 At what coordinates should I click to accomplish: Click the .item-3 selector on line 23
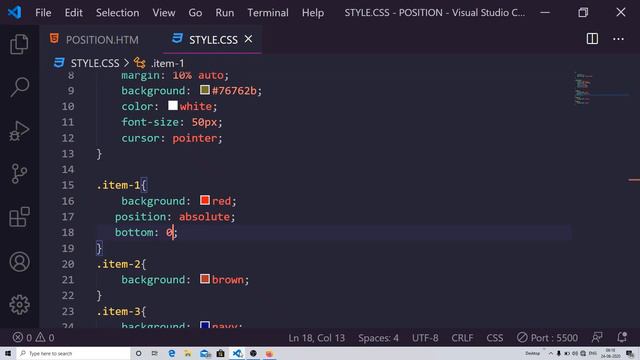[118, 311]
